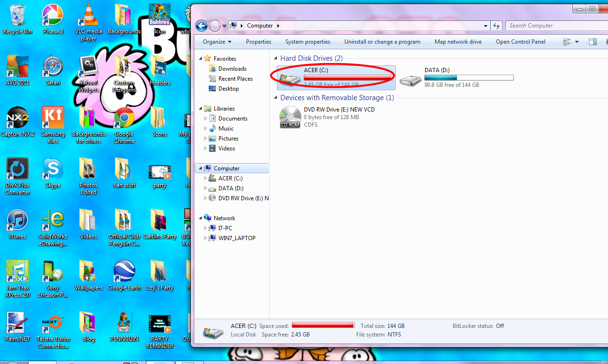
Task: Click the DATA (D:) space usage bar
Action: 469,77
